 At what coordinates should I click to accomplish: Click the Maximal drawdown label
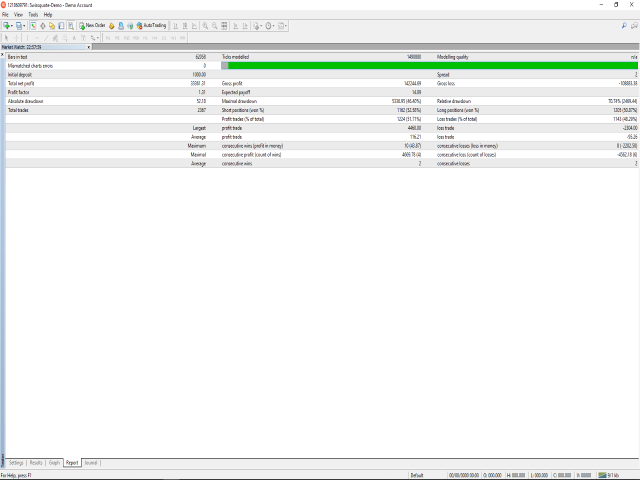(239, 101)
